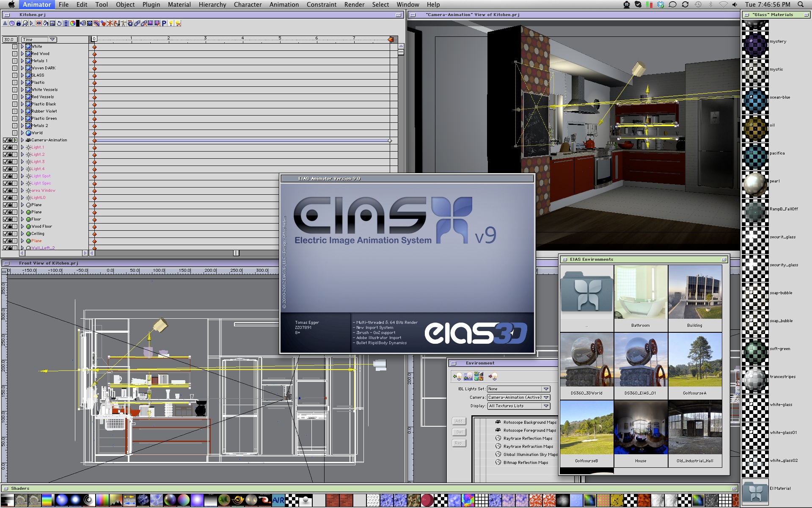Expand the Plastic Black material group
This screenshot has height=508, width=812.
[x=22, y=104]
